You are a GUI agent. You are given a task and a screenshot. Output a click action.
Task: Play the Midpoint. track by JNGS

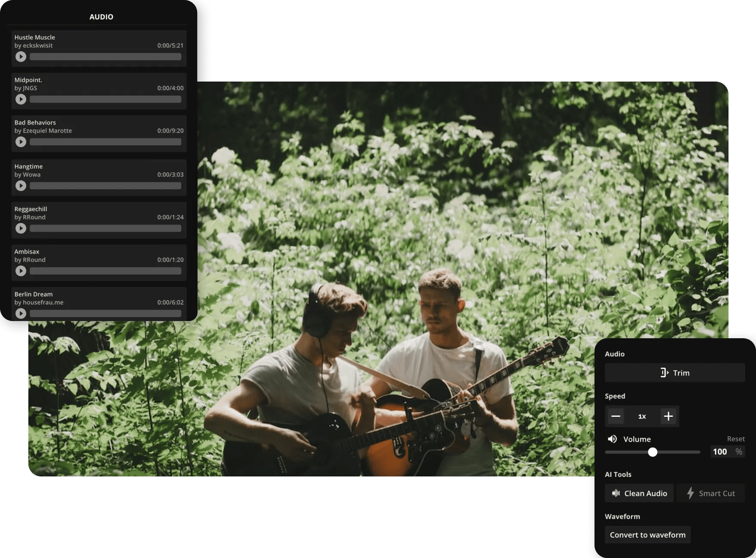[21, 99]
